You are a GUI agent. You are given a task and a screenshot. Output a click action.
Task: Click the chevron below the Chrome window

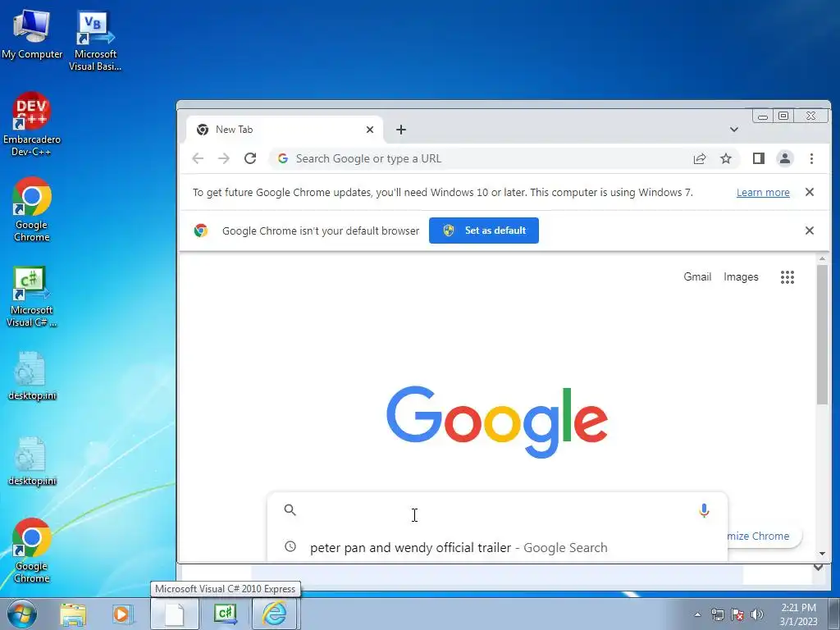pyautogui.click(x=818, y=568)
